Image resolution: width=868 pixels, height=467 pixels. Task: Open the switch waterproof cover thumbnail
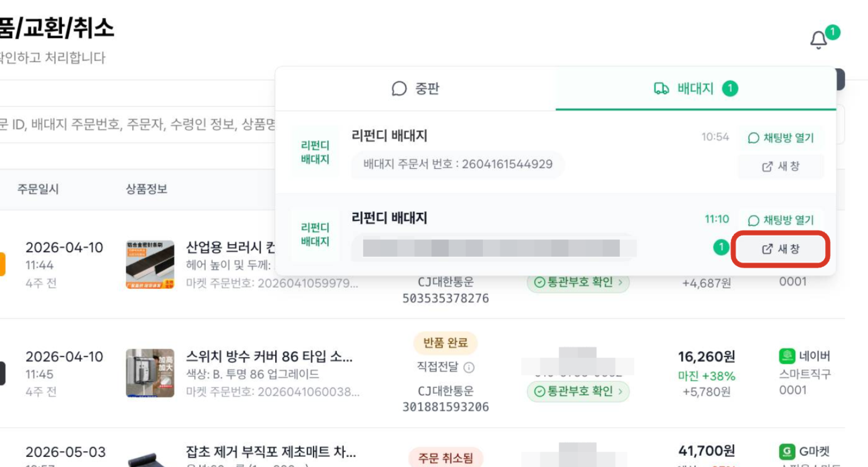point(150,373)
